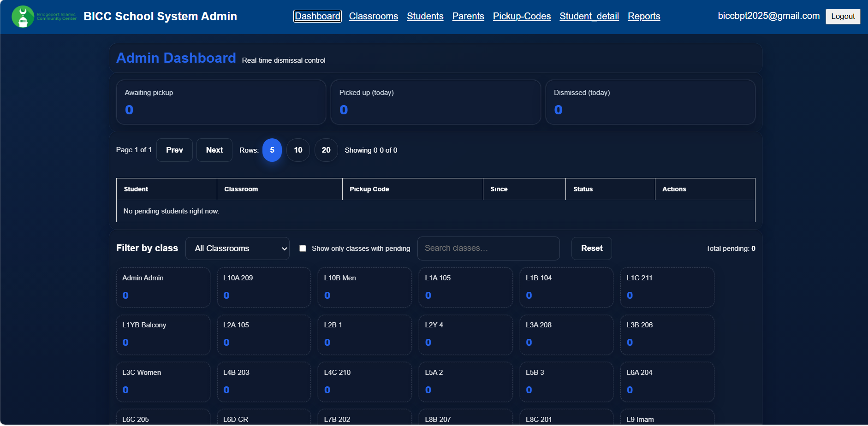
Task: Set rows per page to 10
Action: [298, 150]
